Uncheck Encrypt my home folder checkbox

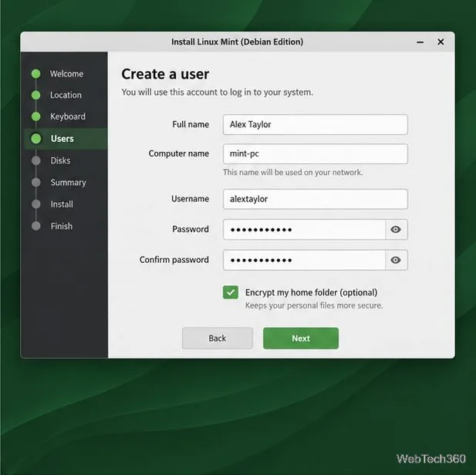pyautogui.click(x=231, y=292)
